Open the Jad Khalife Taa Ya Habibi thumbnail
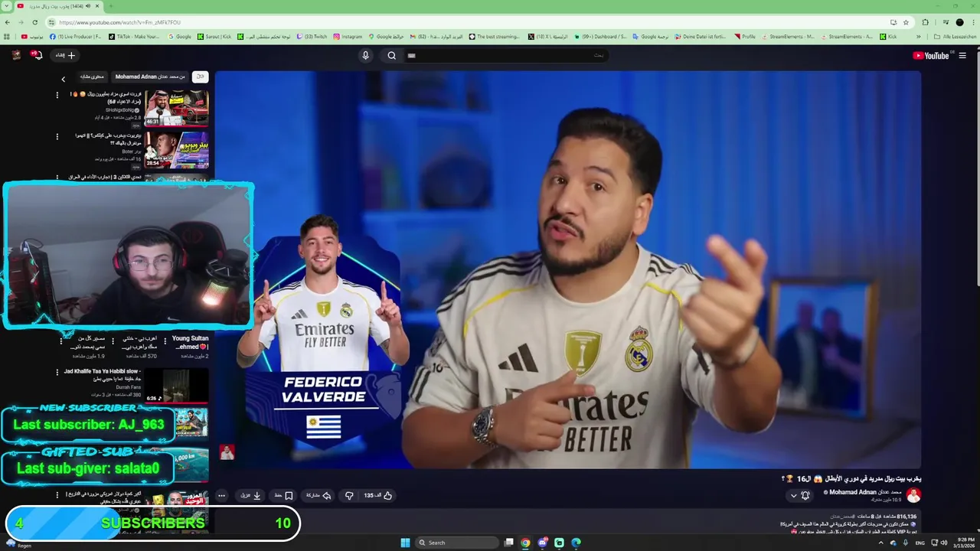Screen dimensions: 980x551 pos(177,386)
